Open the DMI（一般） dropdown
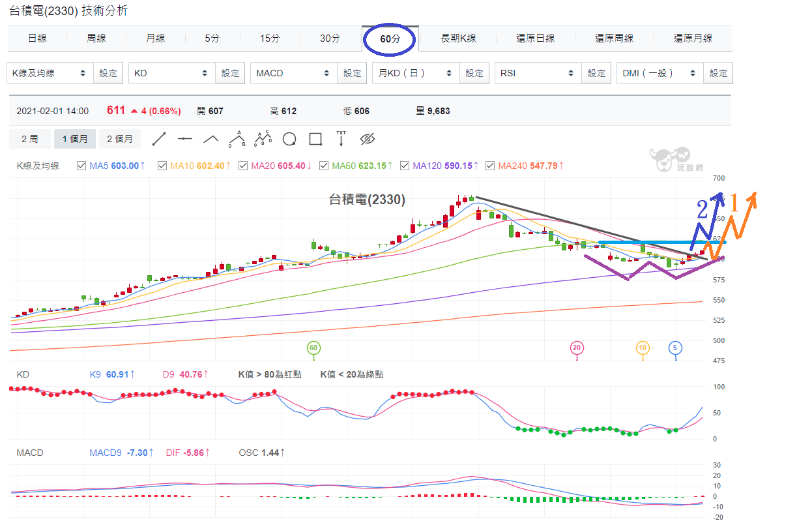Image resolution: width=812 pixels, height=523 pixels. pos(660,73)
